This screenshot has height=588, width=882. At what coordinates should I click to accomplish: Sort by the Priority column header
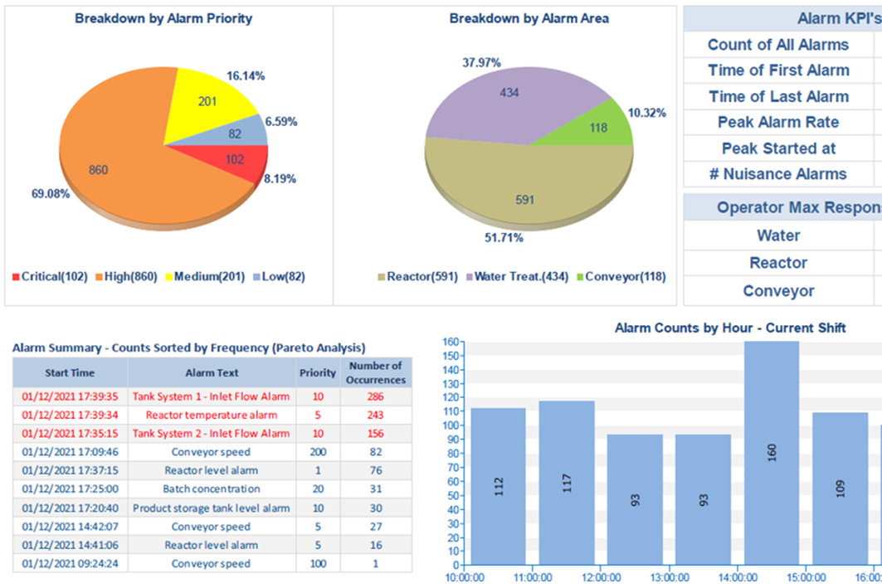tap(318, 372)
